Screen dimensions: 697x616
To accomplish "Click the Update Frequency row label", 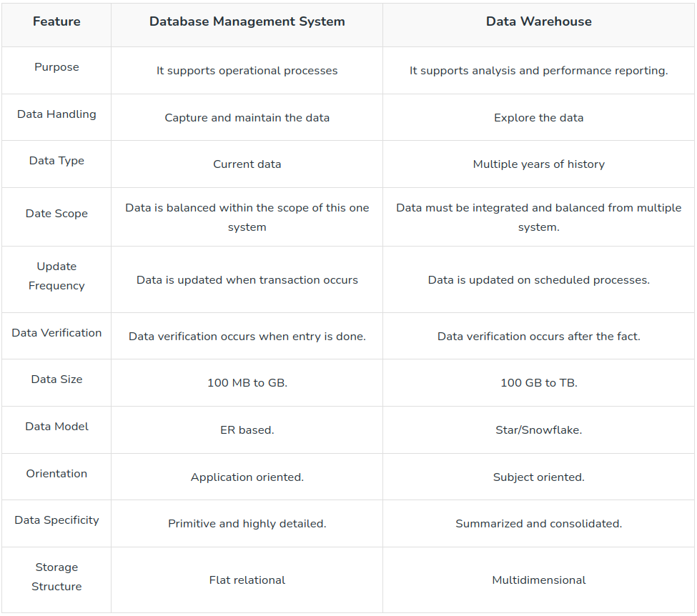I will 56,276.
